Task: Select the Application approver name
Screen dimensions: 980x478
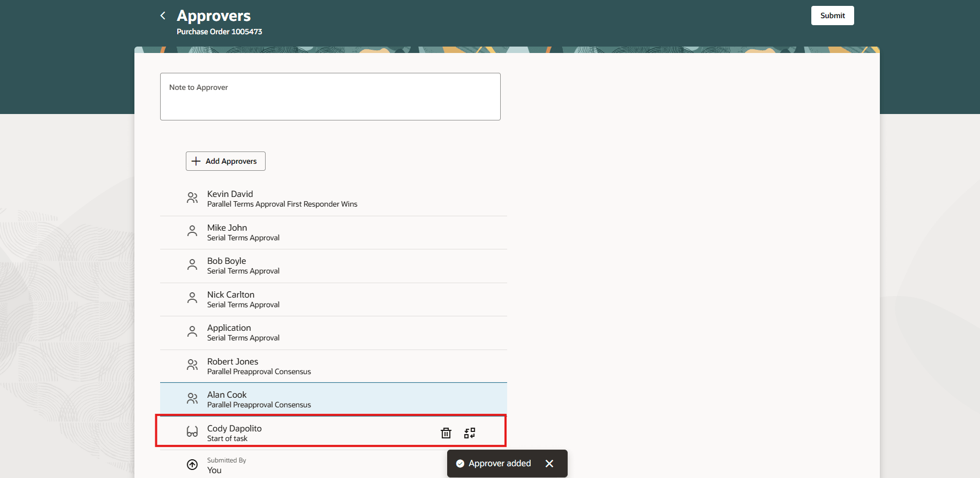Action: pos(229,328)
